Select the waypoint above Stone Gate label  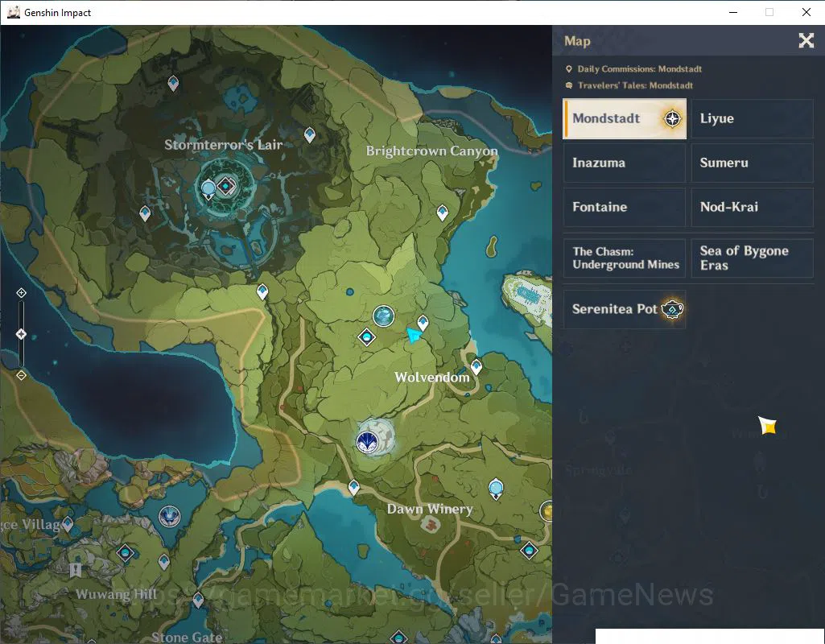pos(198,600)
